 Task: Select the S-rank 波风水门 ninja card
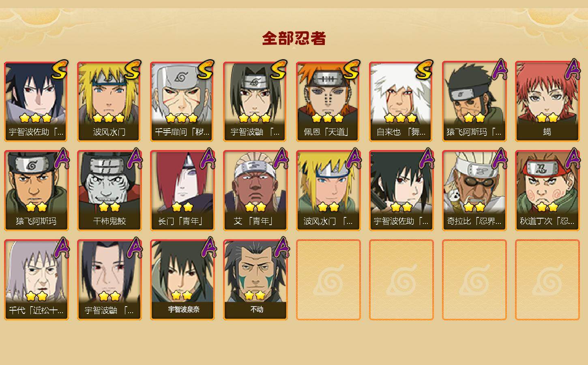tap(109, 101)
